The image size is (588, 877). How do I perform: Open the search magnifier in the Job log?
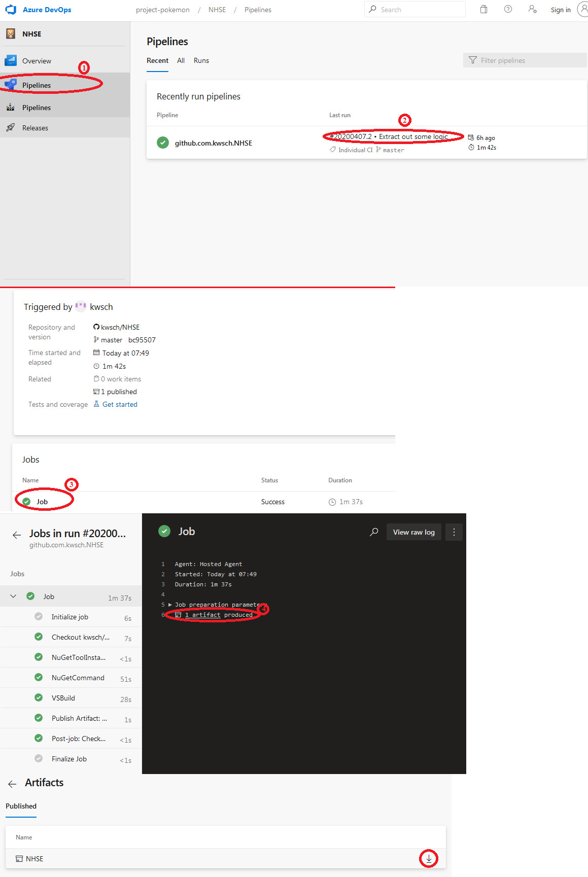[374, 532]
